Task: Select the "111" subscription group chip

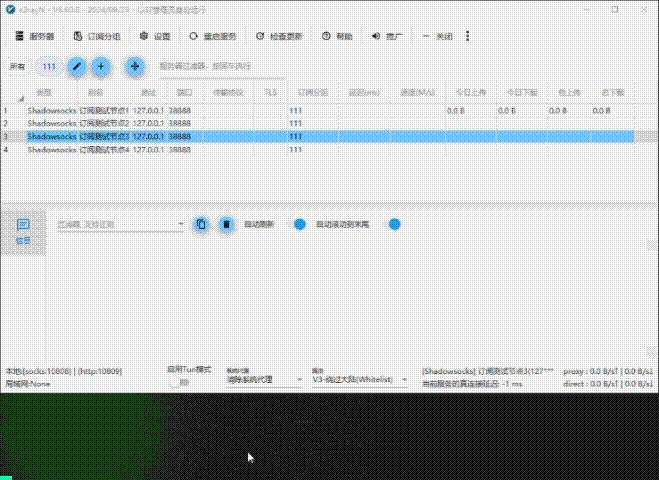Action: 49,66
